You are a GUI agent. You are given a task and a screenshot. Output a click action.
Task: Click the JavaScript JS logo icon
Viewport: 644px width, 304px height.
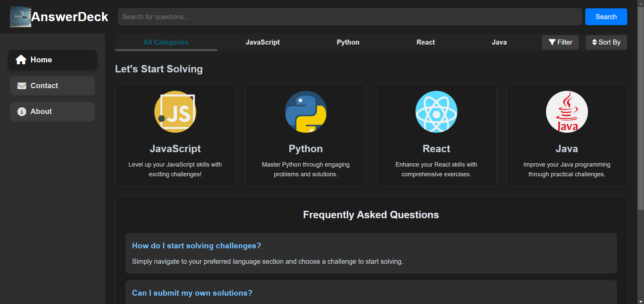pos(175,112)
